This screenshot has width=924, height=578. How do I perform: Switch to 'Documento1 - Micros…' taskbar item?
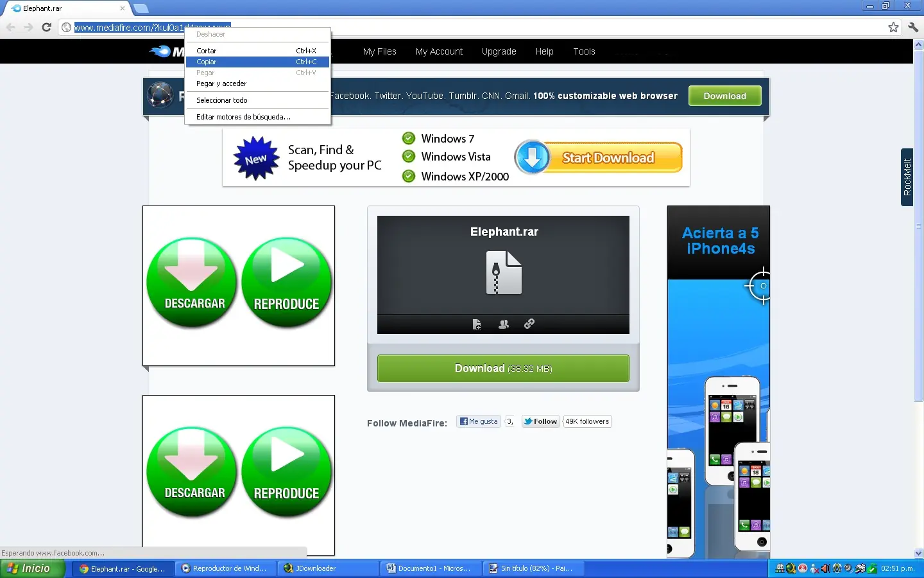431,568
